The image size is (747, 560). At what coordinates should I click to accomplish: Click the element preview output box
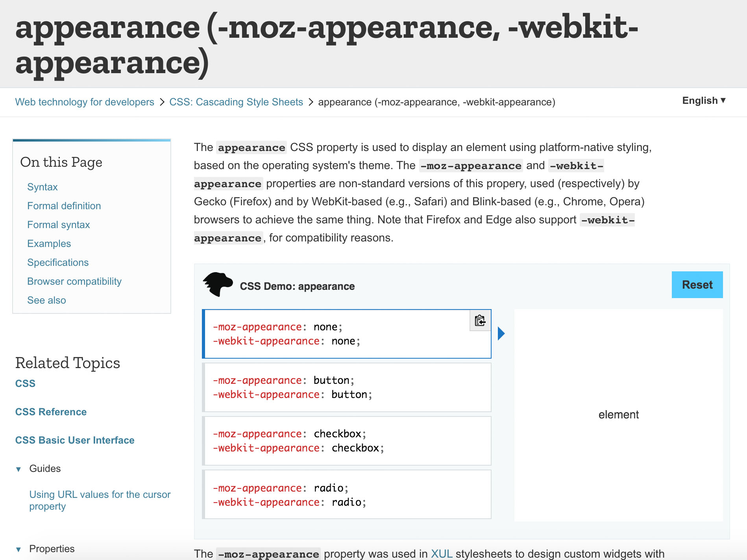pos(618,415)
